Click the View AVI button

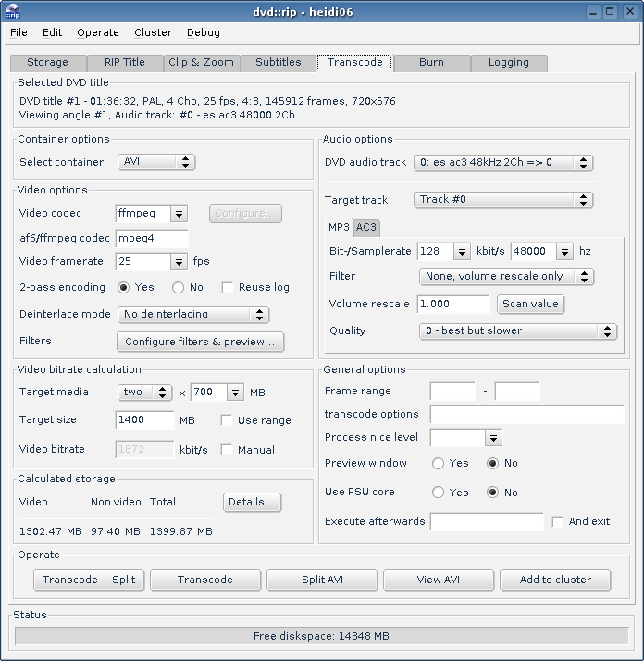[439, 580]
